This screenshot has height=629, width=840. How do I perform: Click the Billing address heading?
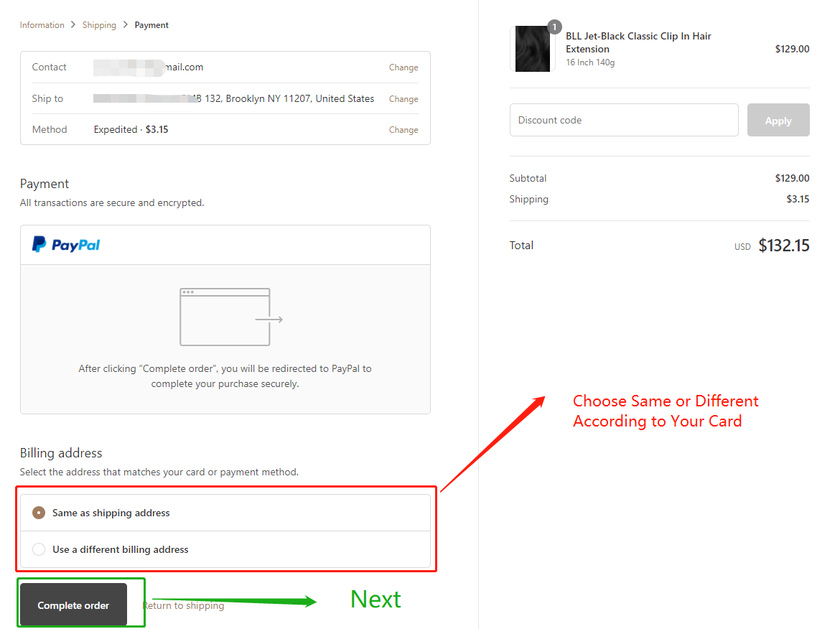pos(61,453)
